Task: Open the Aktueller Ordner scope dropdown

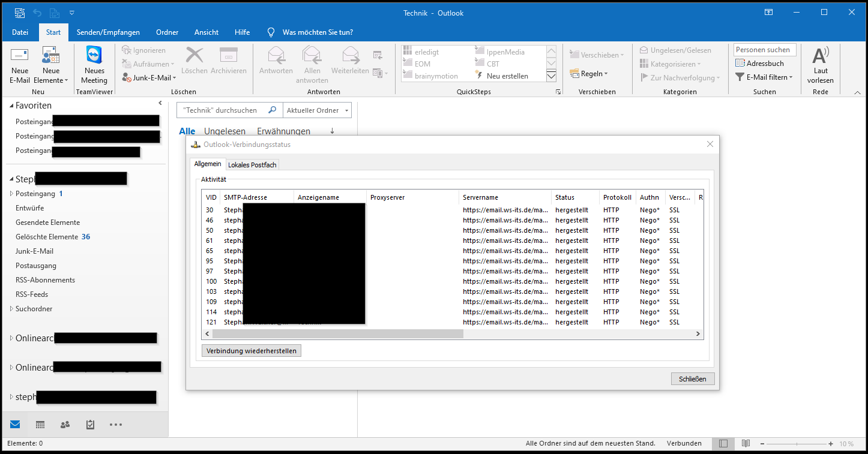Action: (x=317, y=110)
